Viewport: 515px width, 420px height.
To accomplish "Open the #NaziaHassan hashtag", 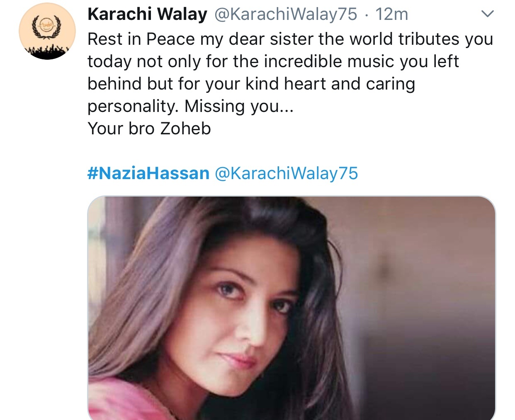I will click(x=148, y=173).
